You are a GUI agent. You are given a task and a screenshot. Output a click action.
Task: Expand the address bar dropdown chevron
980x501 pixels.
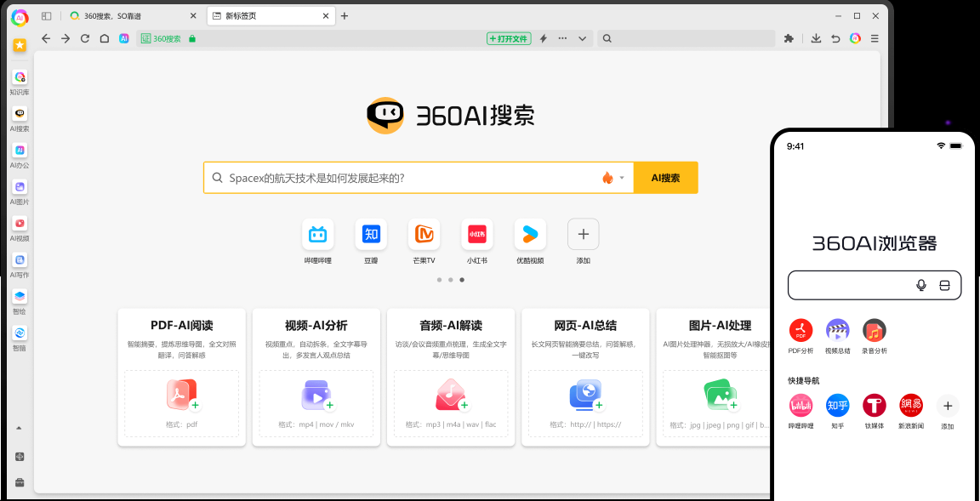tap(582, 39)
